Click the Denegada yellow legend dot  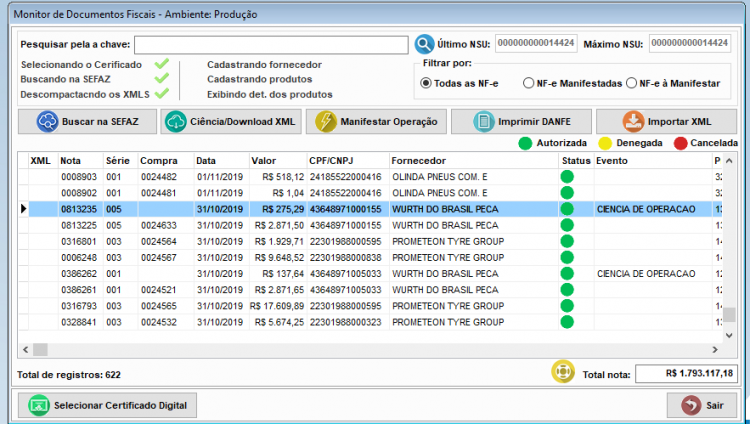click(605, 143)
